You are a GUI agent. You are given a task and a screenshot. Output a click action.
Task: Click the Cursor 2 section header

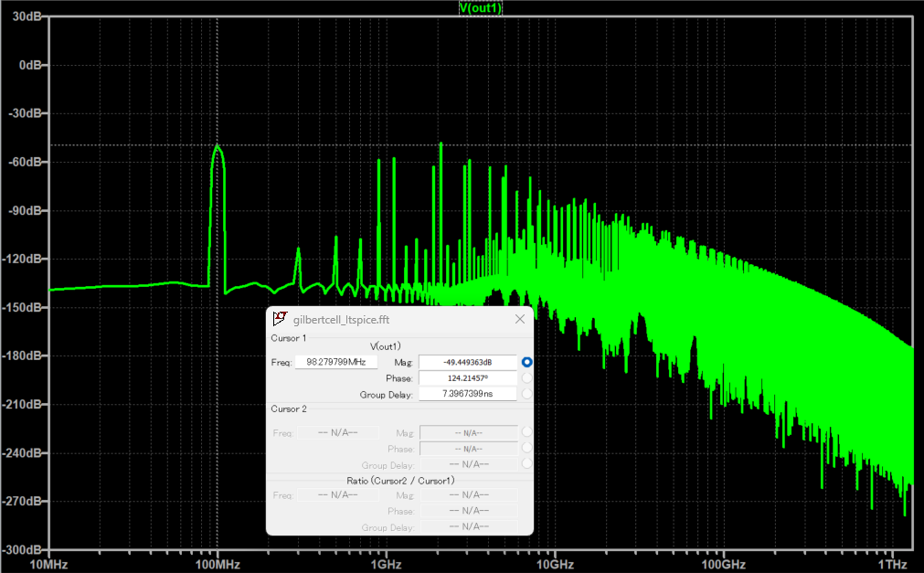pos(288,409)
